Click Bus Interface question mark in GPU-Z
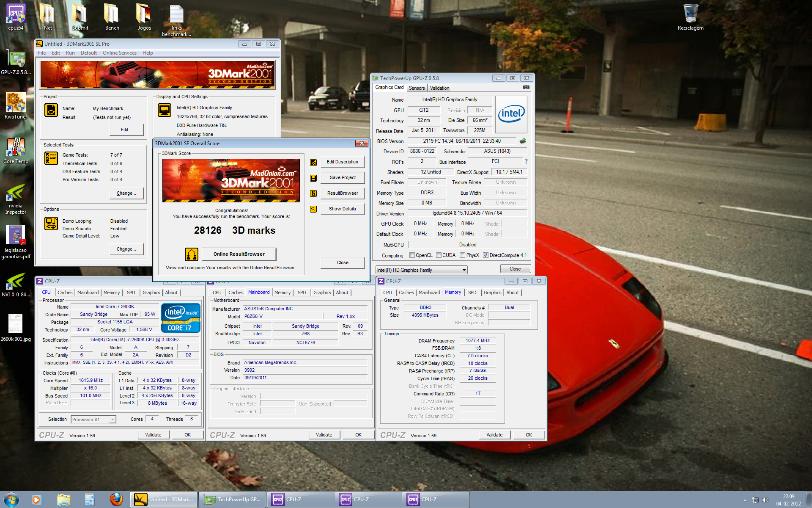Viewport: 812px width, 508px height. 526,161
